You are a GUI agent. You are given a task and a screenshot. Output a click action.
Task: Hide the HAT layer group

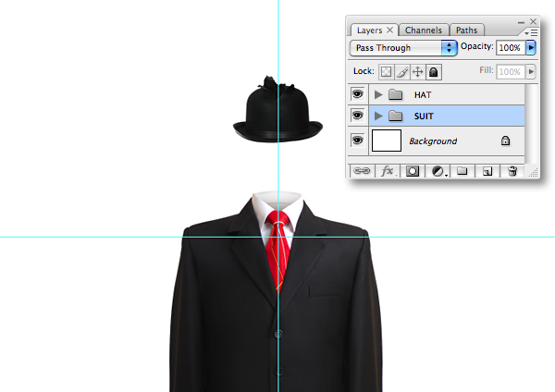tap(357, 94)
